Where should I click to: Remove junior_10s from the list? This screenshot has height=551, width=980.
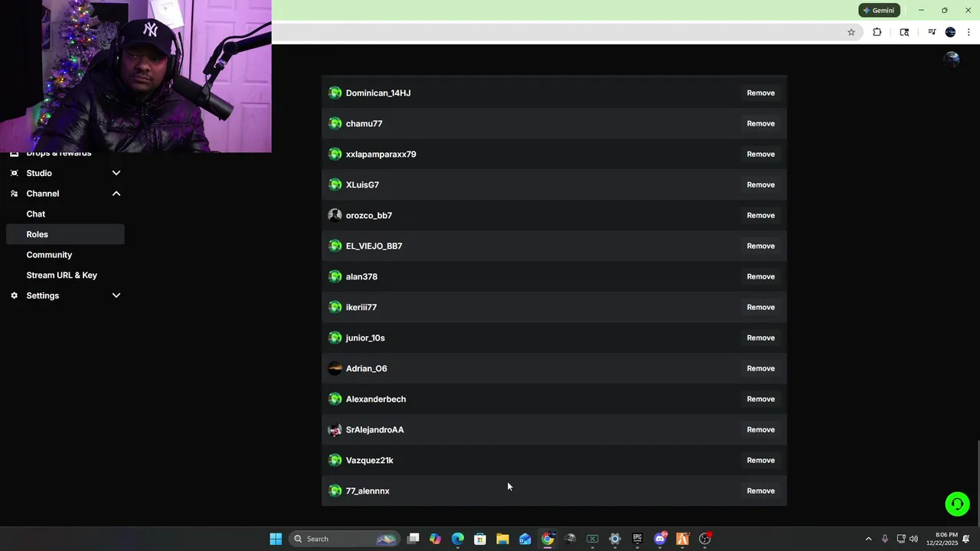tap(760, 337)
